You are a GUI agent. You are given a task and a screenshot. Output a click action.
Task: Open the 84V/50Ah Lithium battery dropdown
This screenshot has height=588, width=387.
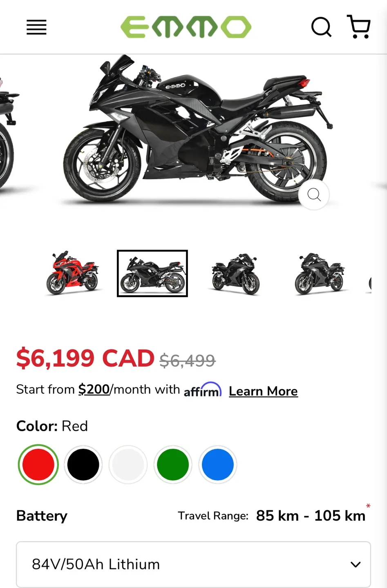(193, 564)
